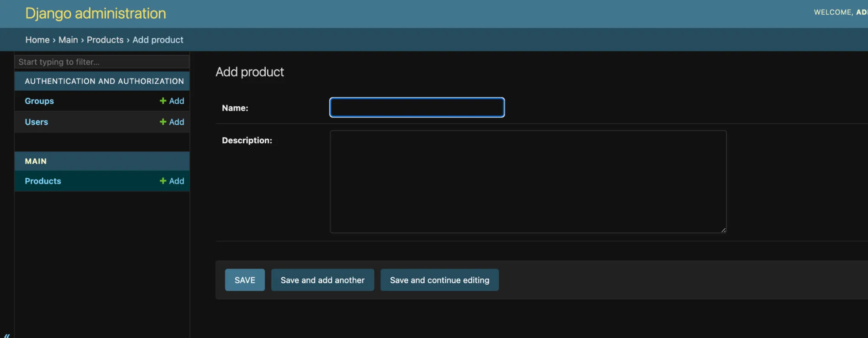Focus the sidebar filter search box
The height and width of the screenshot is (338, 868).
102,62
